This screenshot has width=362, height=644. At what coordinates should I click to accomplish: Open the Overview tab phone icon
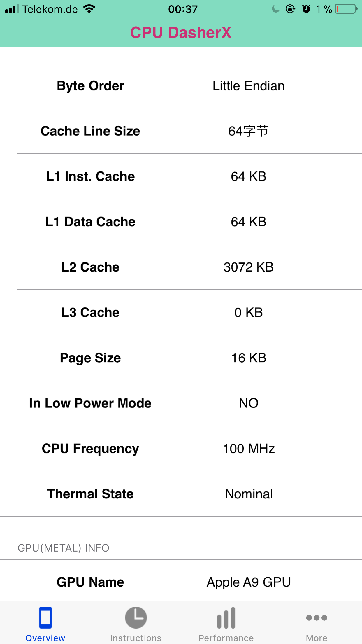point(45,617)
